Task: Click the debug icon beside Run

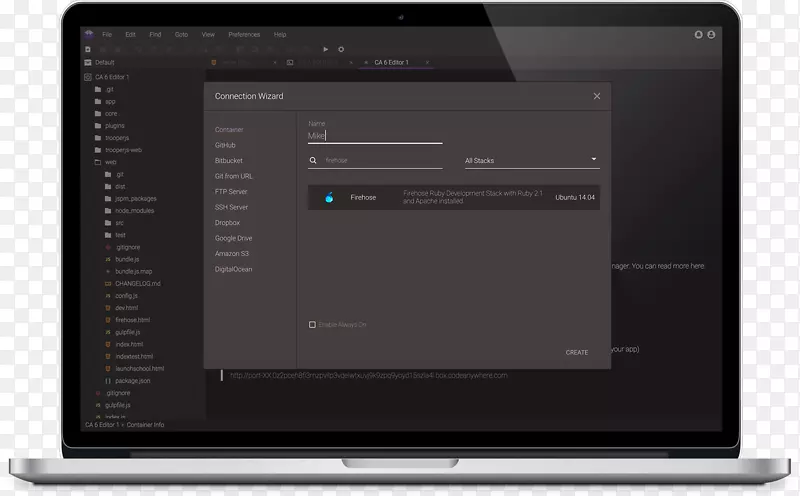Action: point(340,49)
